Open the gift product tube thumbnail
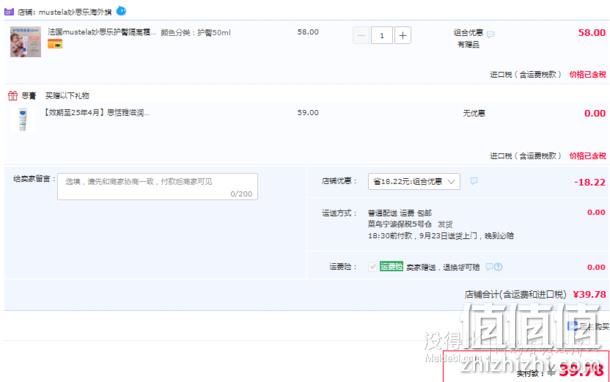 point(23,119)
